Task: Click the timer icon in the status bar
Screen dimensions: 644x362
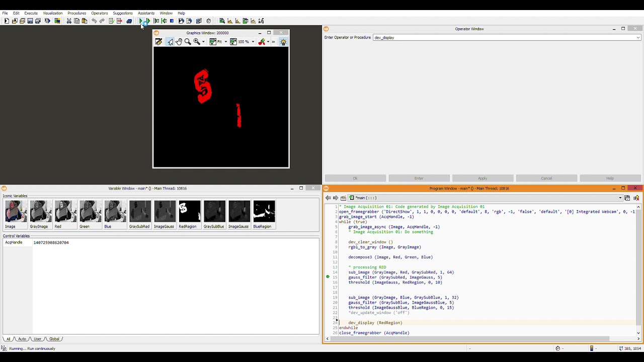Action: click(557, 348)
